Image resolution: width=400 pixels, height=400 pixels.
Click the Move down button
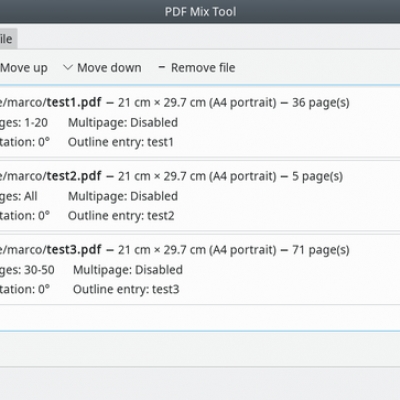[102, 68]
